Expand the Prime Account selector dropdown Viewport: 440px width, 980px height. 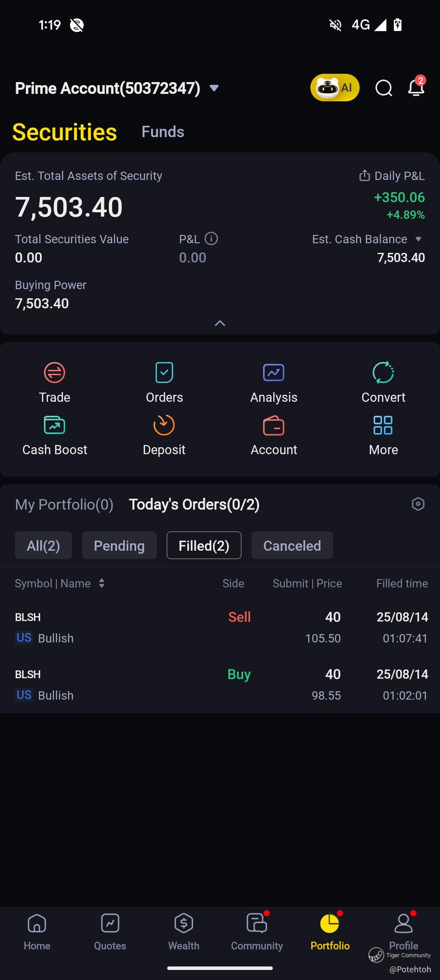pos(214,88)
